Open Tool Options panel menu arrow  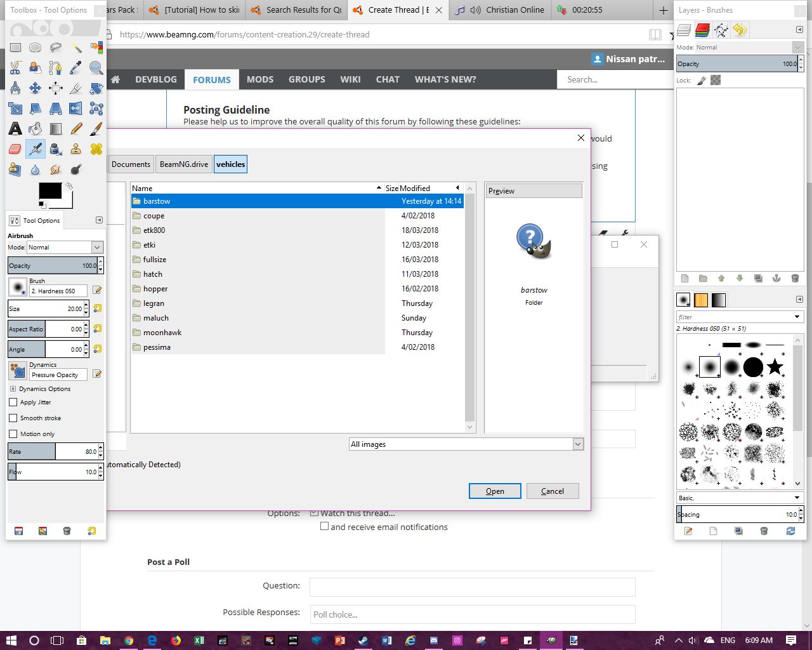pyautogui.click(x=99, y=220)
